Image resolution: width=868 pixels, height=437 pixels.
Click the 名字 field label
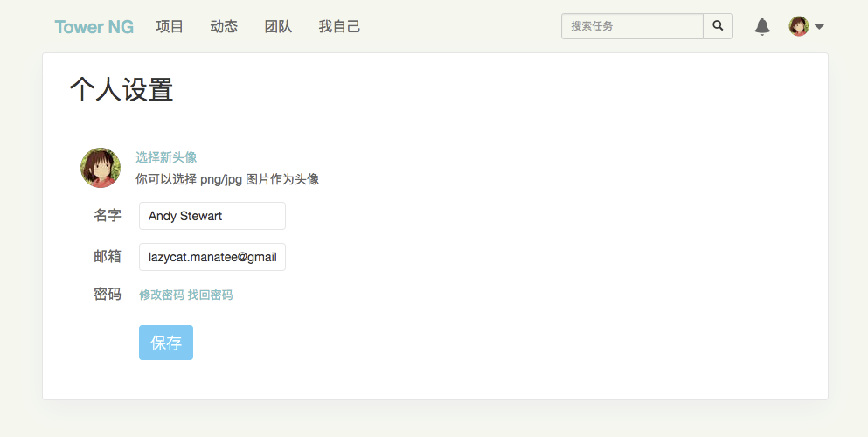click(108, 216)
